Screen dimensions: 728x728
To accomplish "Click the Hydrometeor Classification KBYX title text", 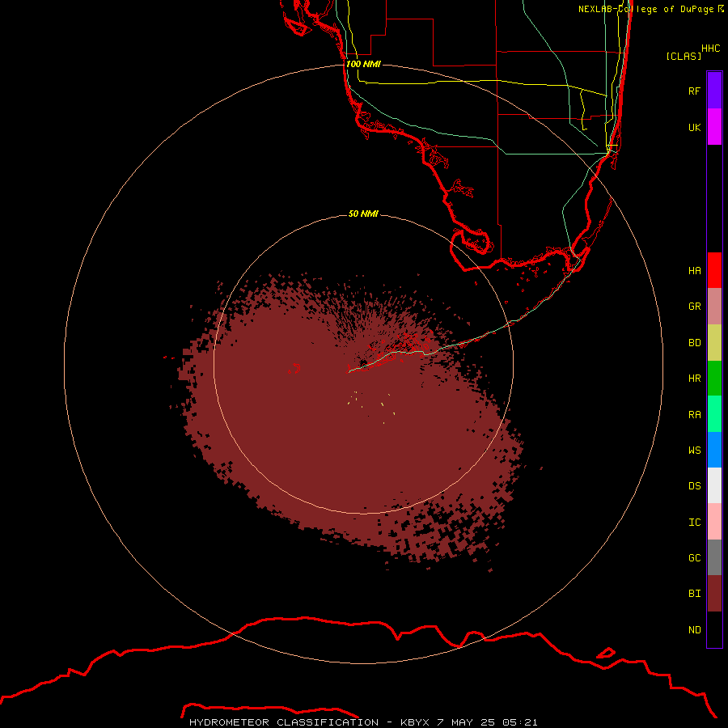I will coord(363,722).
